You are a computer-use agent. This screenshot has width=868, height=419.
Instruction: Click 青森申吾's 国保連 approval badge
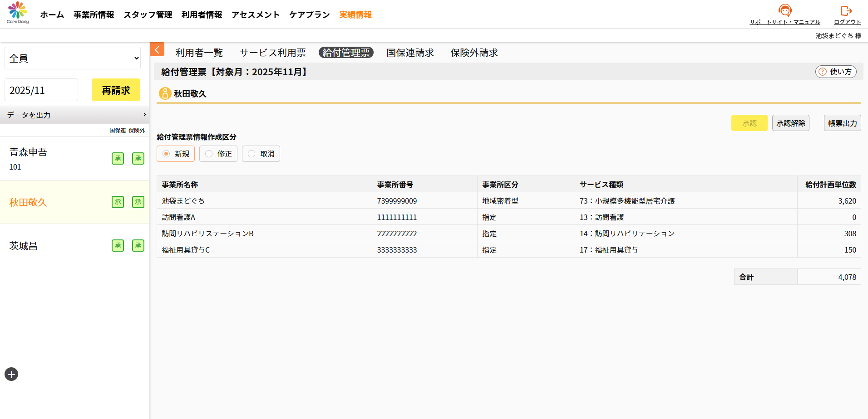tap(118, 158)
